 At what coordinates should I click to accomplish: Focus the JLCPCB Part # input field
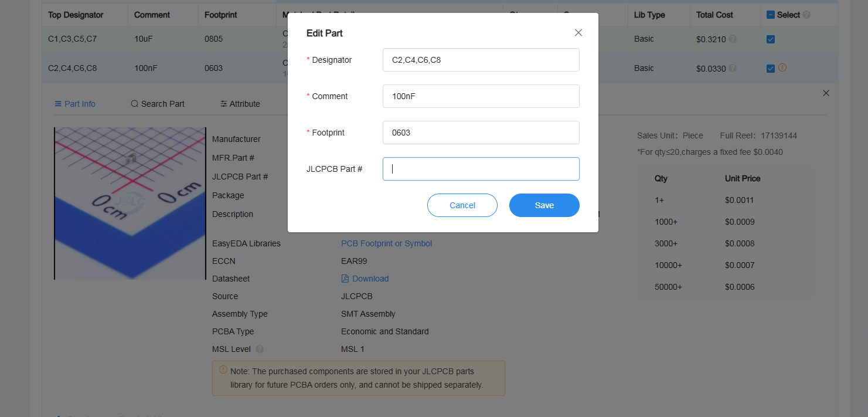pos(481,169)
